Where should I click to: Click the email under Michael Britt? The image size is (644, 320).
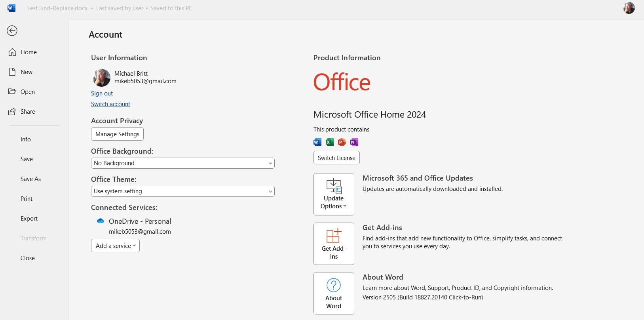[x=145, y=81]
